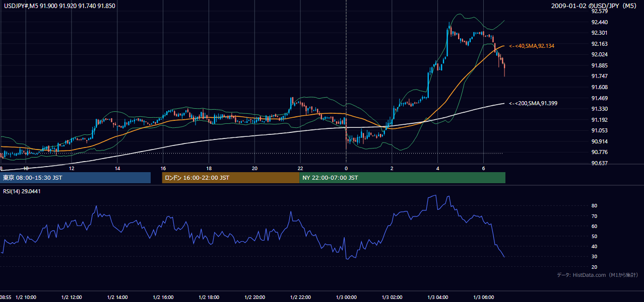Click the 1/3 00:00 time axis label

(x=345, y=297)
